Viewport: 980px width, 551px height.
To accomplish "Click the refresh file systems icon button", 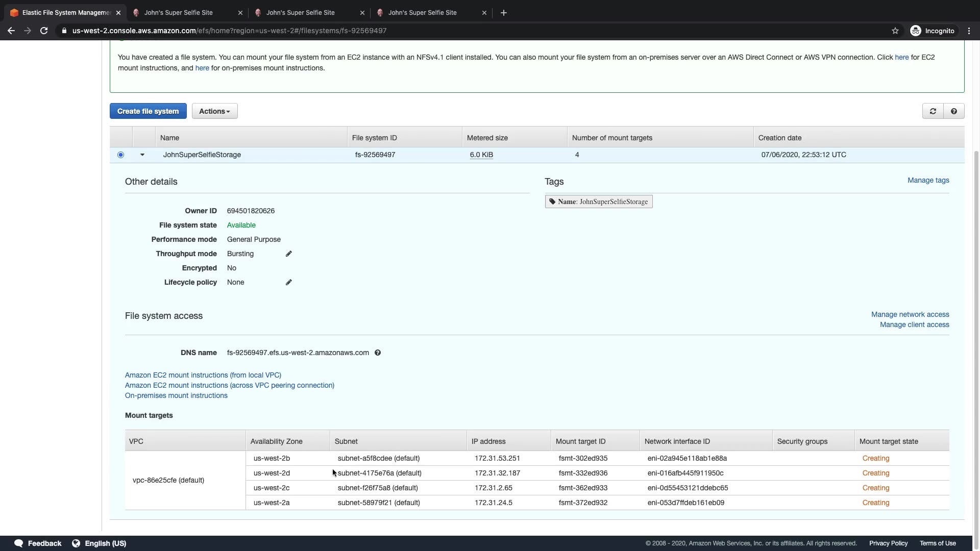I will [933, 111].
